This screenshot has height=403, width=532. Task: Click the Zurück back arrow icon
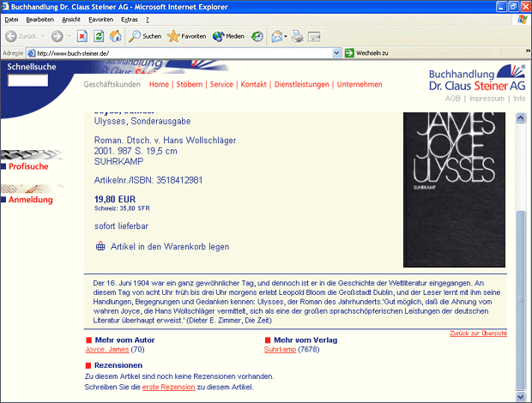pos(11,36)
